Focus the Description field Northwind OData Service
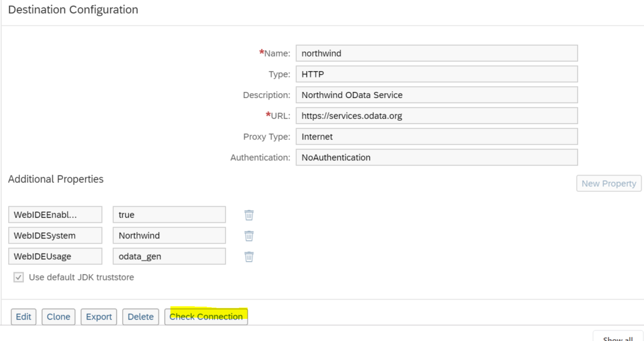The width and height of the screenshot is (644, 341). [436, 95]
